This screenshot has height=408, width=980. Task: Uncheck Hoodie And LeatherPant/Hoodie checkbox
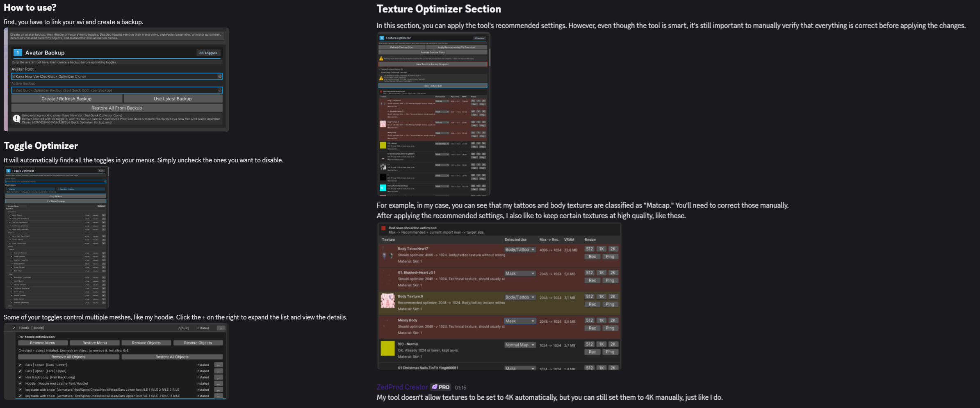tap(20, 383)
